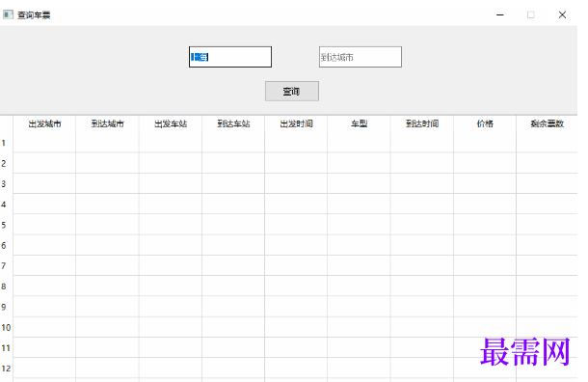The height and width of the screenshot is (382, 588).
Task: Select row header 7
Action: pos(7,265)
